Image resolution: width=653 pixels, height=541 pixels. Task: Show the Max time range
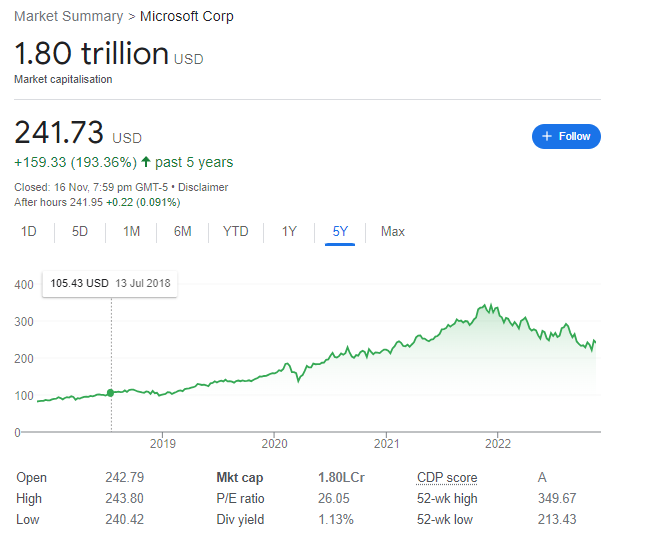(x=393, y=232)
